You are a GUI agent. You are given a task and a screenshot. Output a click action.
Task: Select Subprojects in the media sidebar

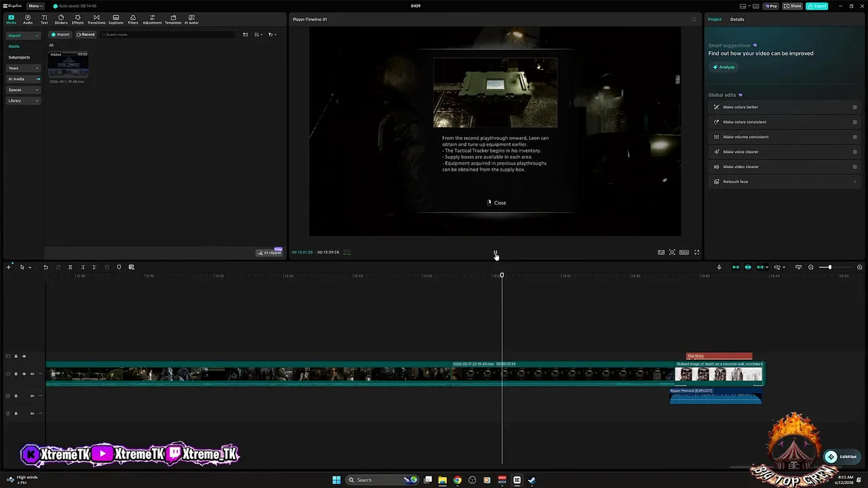click(x=19, y=57)
